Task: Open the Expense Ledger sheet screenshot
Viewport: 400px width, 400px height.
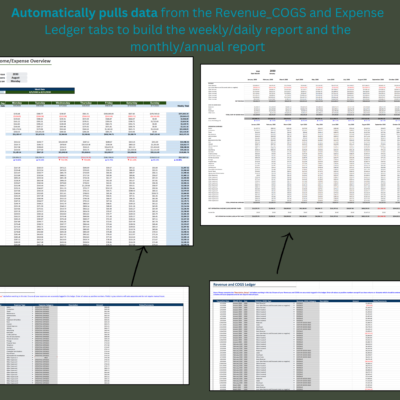Action: [x=94, y=335]
